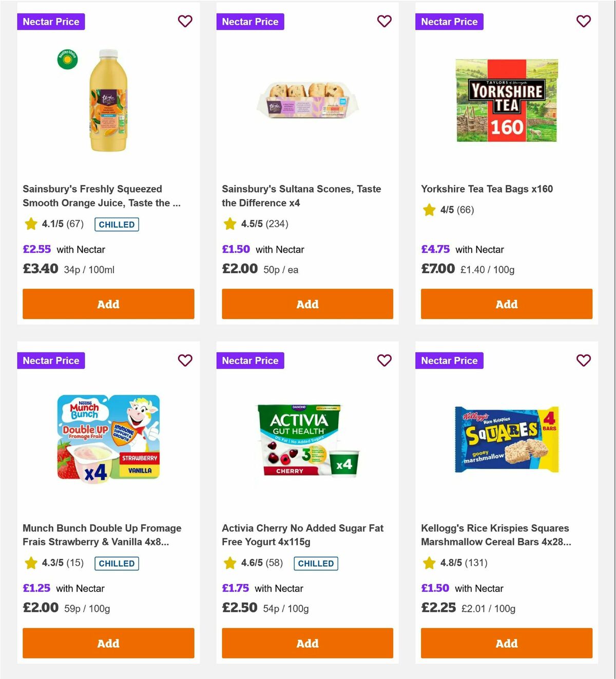Toggle the favourite heart on Activia Cherry Yogurt

click(384, 361)
